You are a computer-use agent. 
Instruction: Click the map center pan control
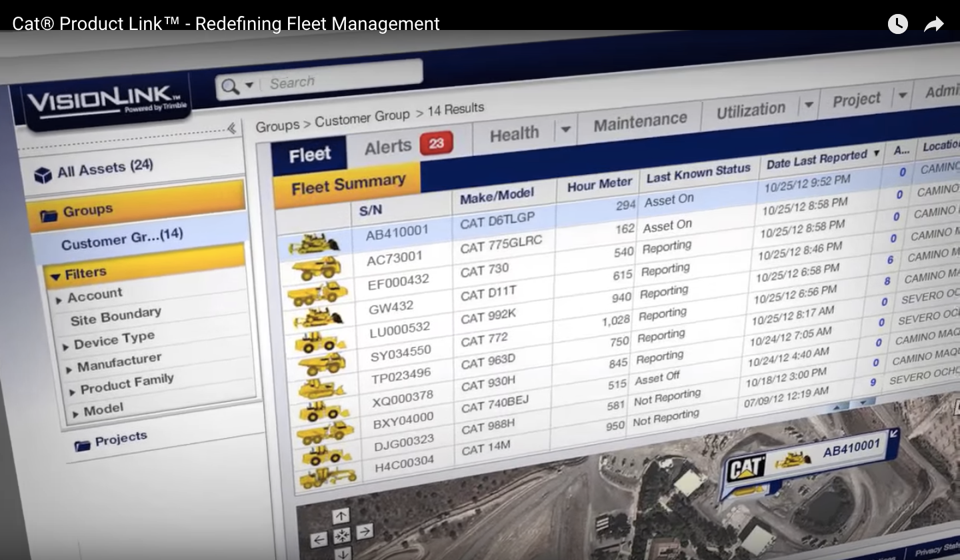pos(341,535)
